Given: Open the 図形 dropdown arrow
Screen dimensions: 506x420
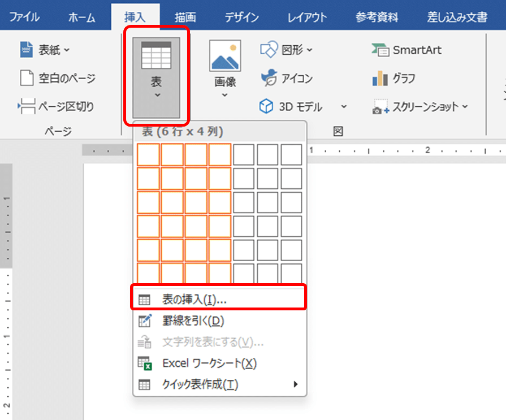Looking at the screenshot, I should tap(309, 50).
